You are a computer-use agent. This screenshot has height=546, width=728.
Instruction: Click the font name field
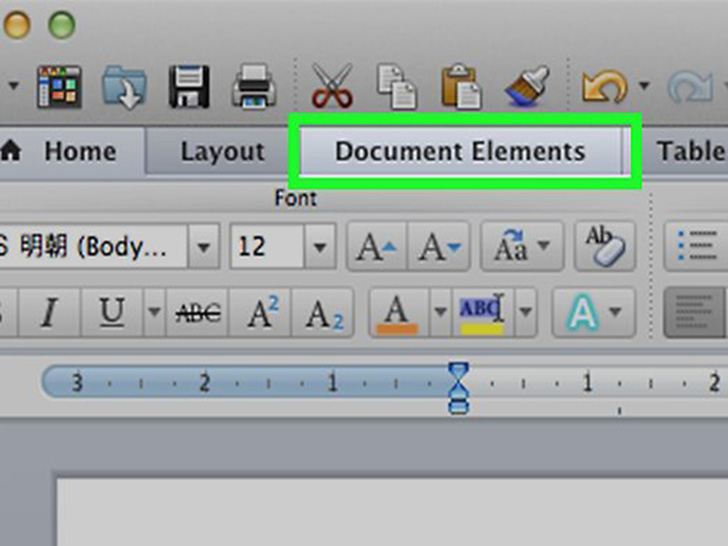click(93, 247)
